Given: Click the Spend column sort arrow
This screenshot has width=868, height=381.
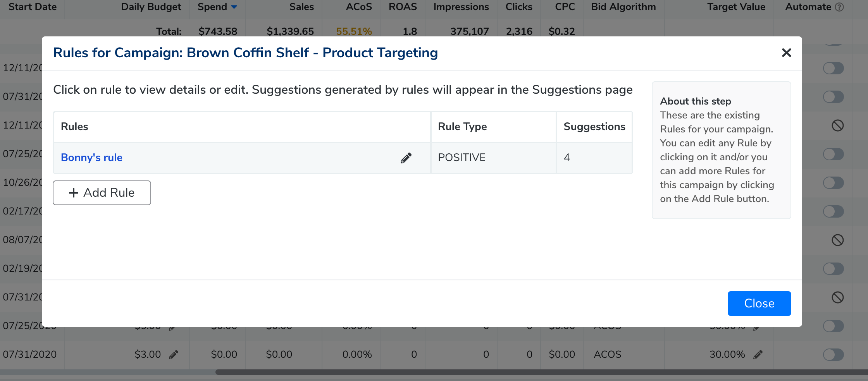Looking at the screenshot, I should point(234,7).
